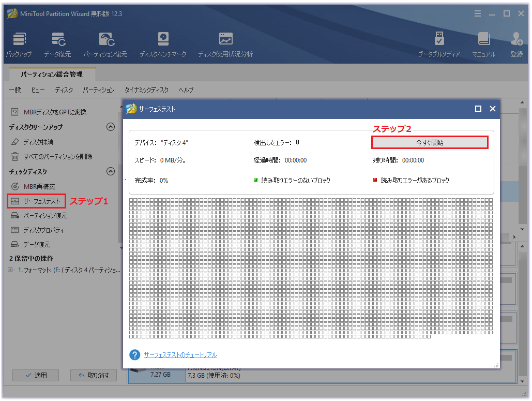Launch データ復元 data recovery from toolbar
The image size is (532, 401).
click(x=58, y=44)
